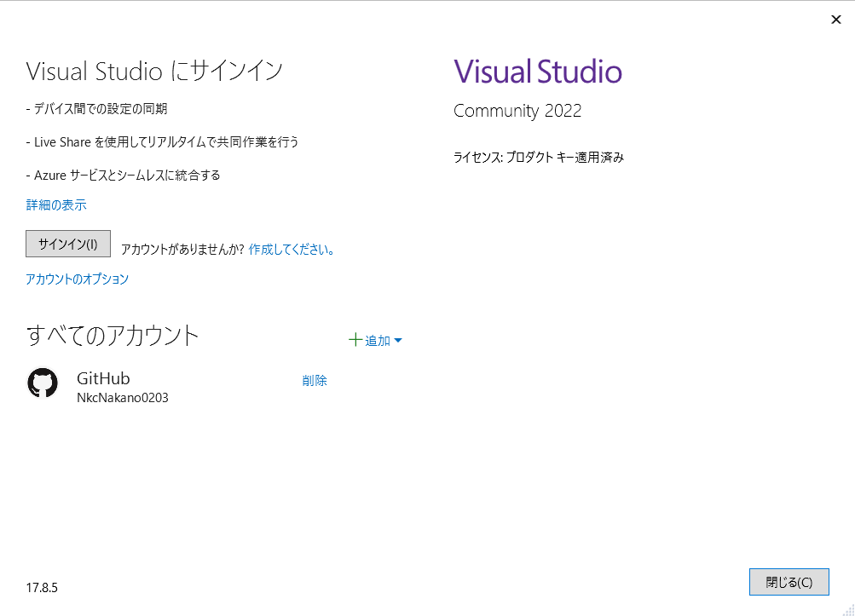Click the version number 17.8.5

pyautogui.click(x=42, y=588)
